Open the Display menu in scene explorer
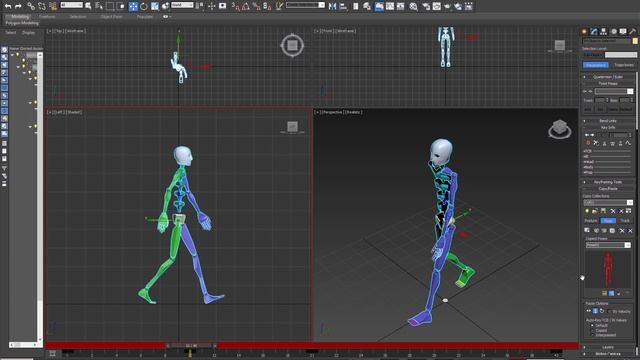Viewport: 640px width, 360px height. 28,32
